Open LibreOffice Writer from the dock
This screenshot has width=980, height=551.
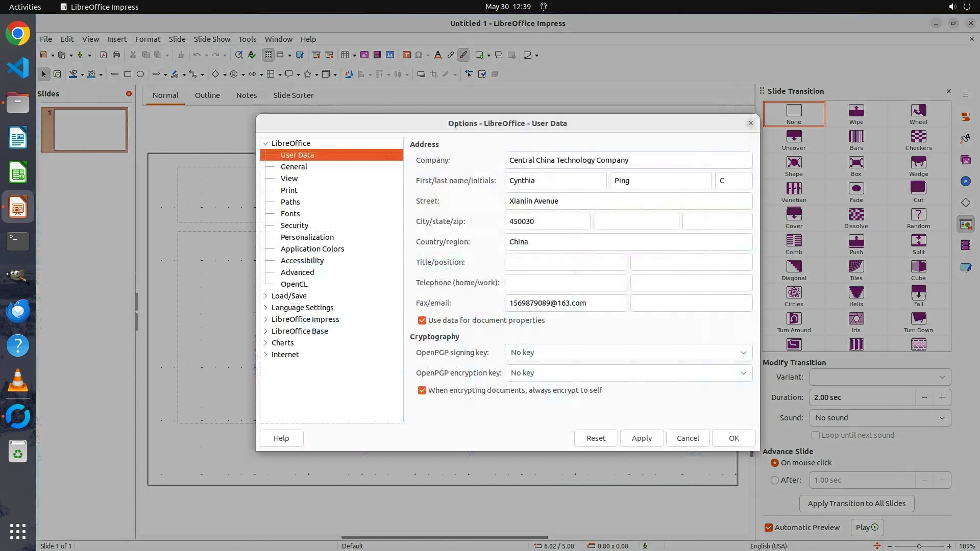coord(18,138)
